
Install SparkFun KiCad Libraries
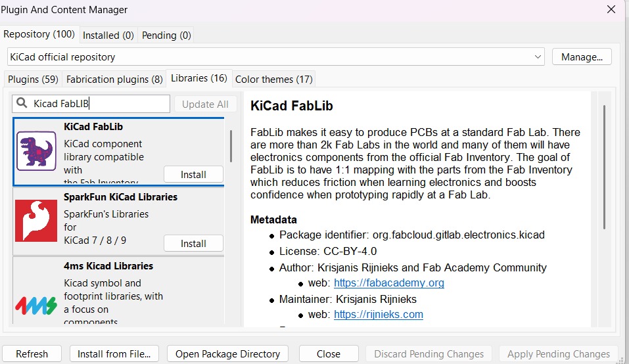(x=193, y=243)
